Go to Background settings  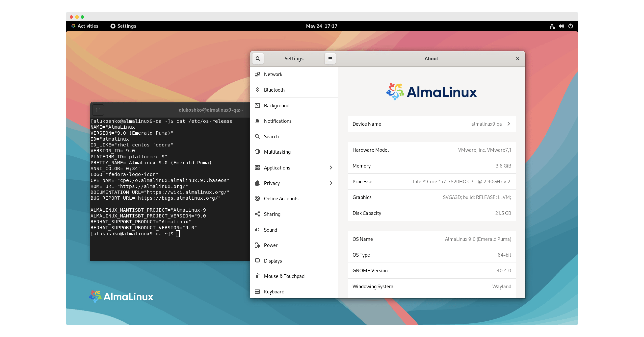[294, 105]
